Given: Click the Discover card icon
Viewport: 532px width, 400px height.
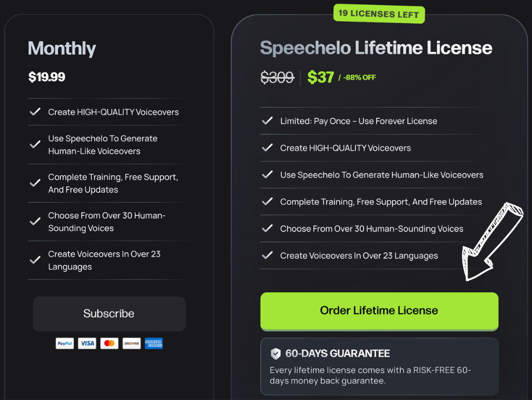Looking at the screenshot, I should coord(131,344).
